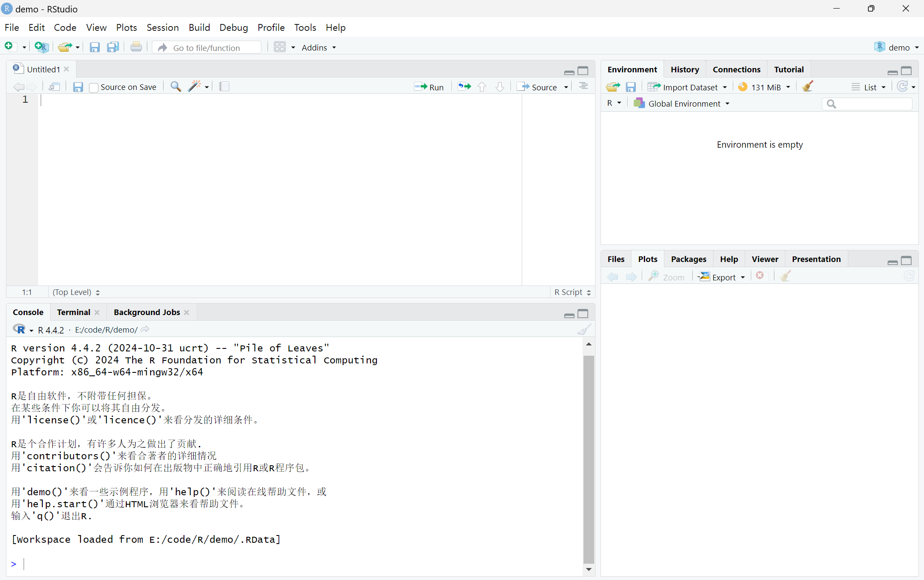
Task: Clear the console with broom icon
Action: [584, 329]
